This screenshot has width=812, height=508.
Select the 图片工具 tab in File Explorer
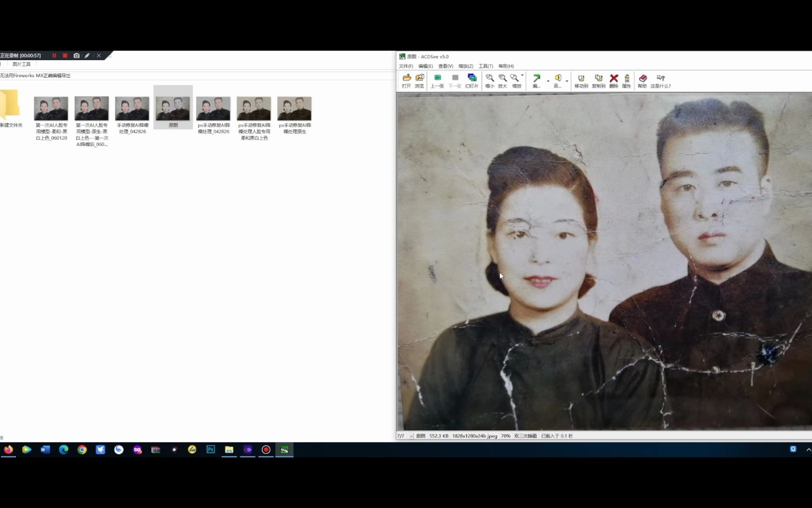(22, 64)
